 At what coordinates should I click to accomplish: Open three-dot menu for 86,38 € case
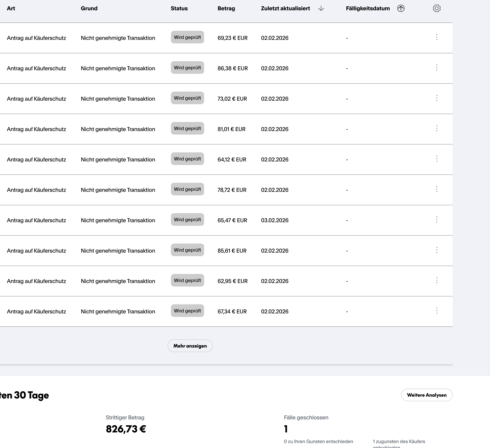(436, 67)
